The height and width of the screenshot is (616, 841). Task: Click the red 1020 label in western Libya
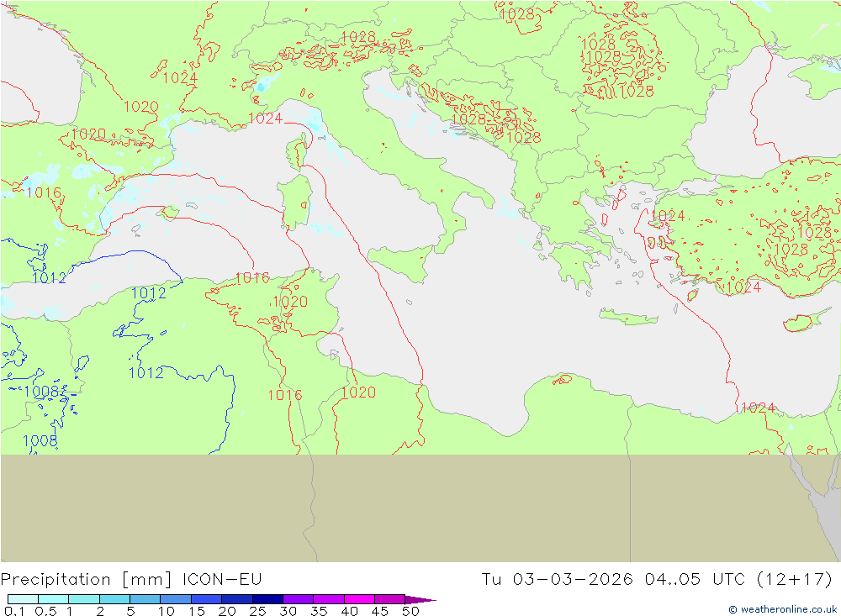point(358,392)
